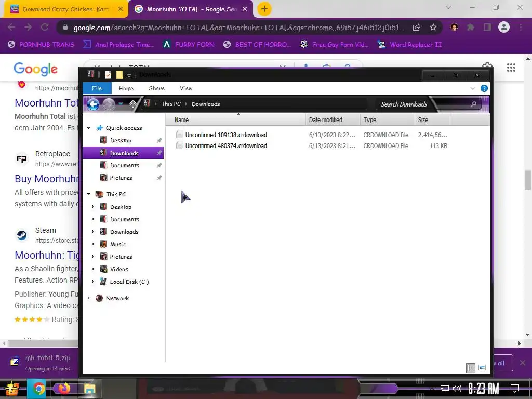532x399 pixels.
Task: Click the mh-total-5.zip download item
Action: pos(43,362)
